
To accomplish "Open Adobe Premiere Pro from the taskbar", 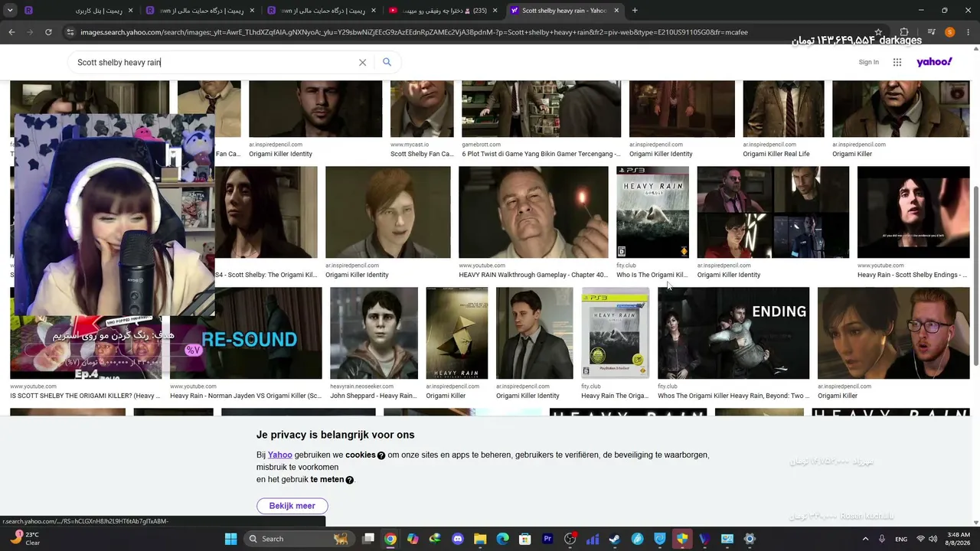I will [547, 539].
